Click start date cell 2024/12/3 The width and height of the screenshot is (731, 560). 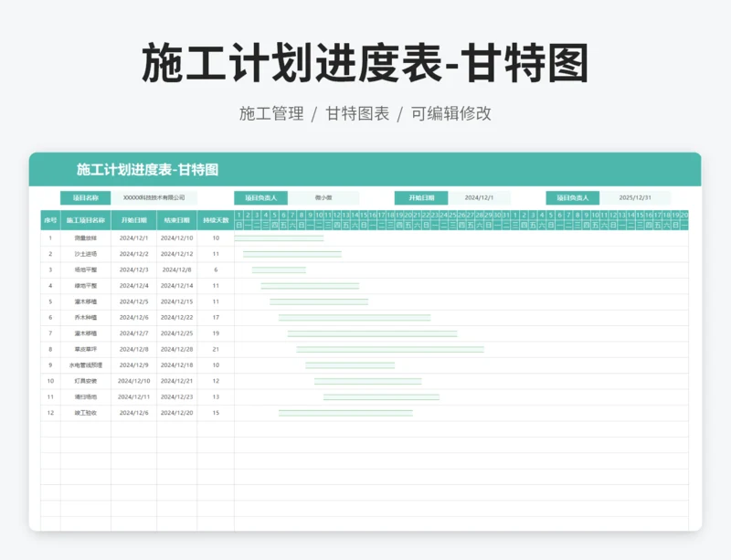tap(133, 270)
